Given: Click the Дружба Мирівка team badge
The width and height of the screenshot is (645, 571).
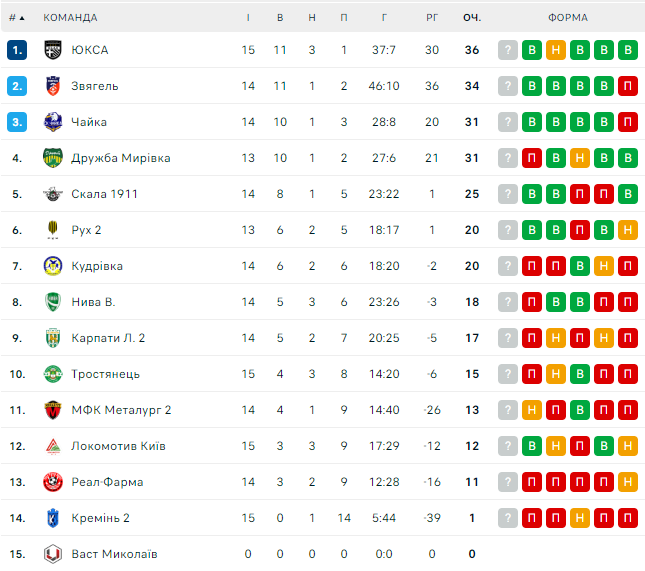Looking at the screenshot, I should click(53, 158).
